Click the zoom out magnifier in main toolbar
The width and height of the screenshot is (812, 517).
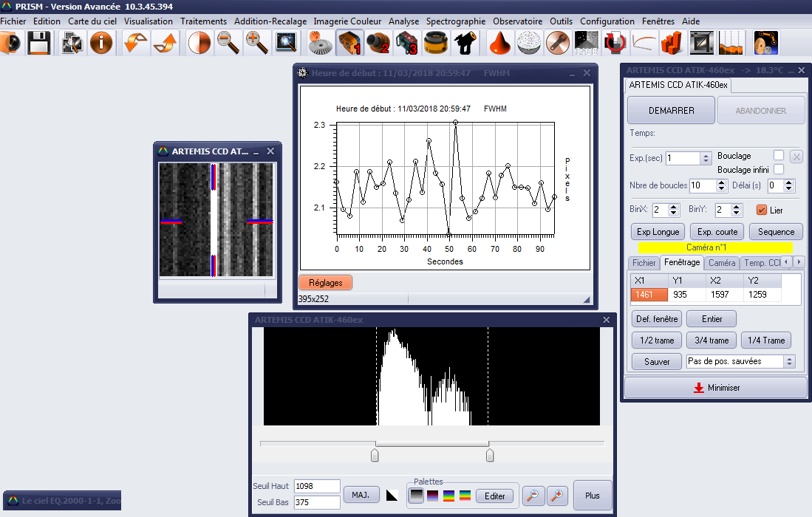click(x=228, y=44)
